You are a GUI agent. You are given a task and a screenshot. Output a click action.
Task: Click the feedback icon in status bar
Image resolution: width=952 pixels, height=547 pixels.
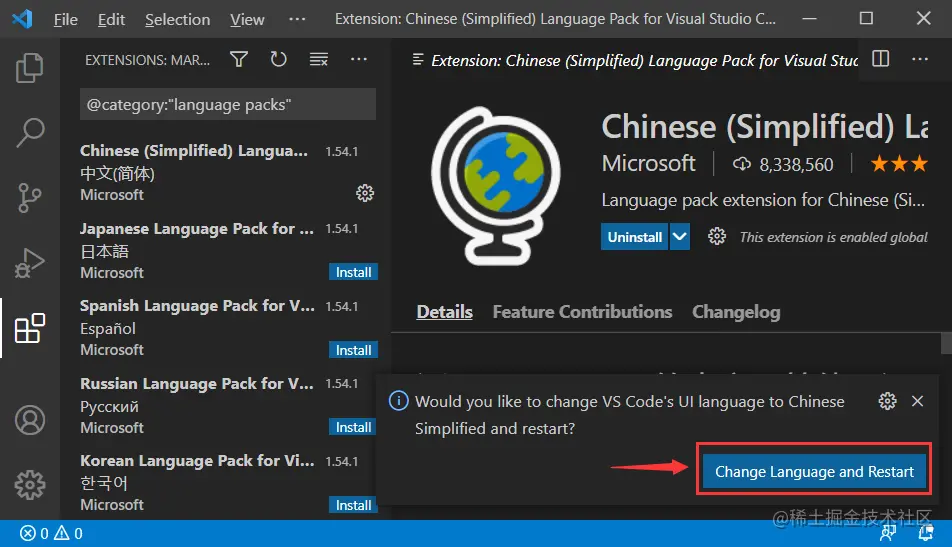888,533
